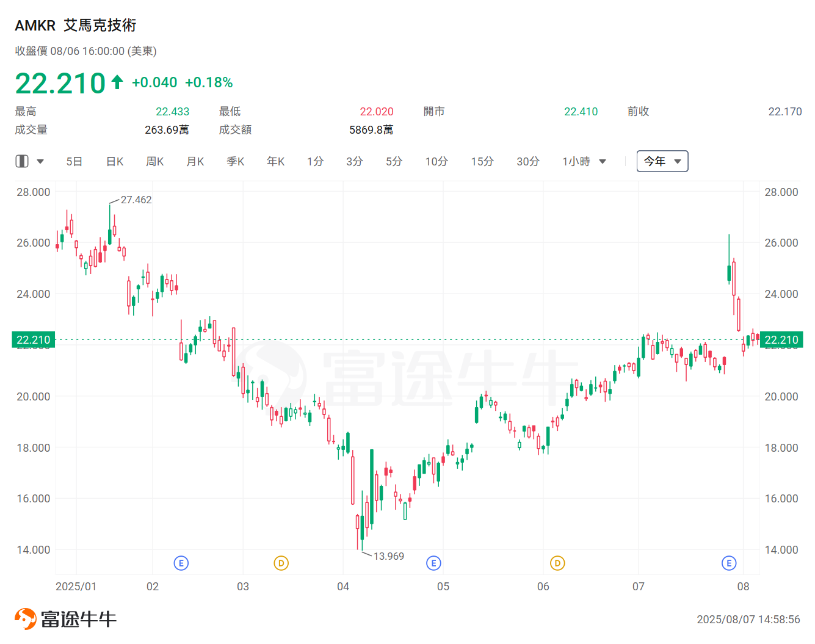Viewport: 815px width, 644px height.
Task: Switch to the 周K tab
Action: pos(154,161)
